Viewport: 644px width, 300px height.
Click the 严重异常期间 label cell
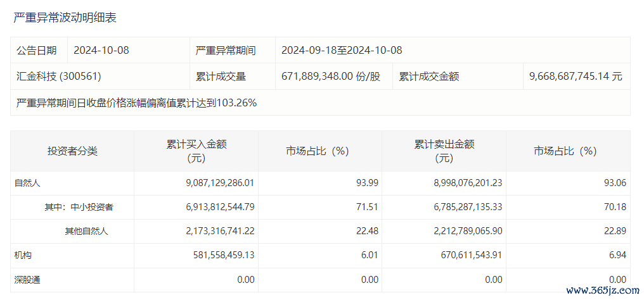(226, 50)
